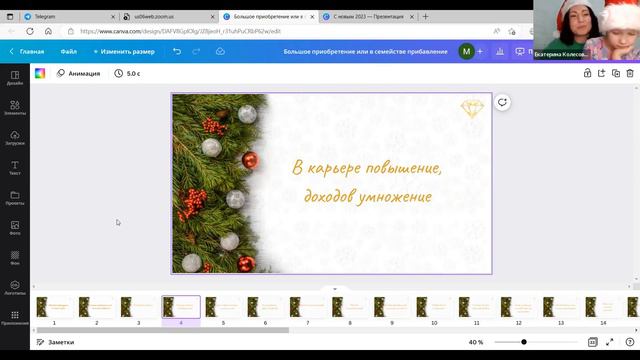Click the zoom slider handle
The height and width of the screenshot is (360, 640).
pos(524,342)
